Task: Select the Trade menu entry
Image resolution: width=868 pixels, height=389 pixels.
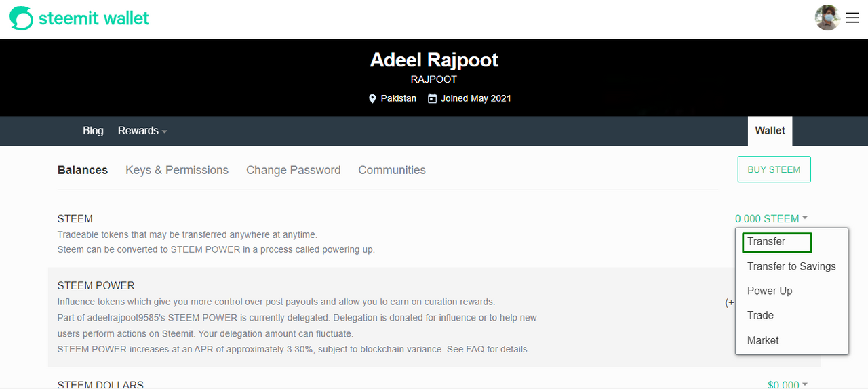Action: pos(760,315)
